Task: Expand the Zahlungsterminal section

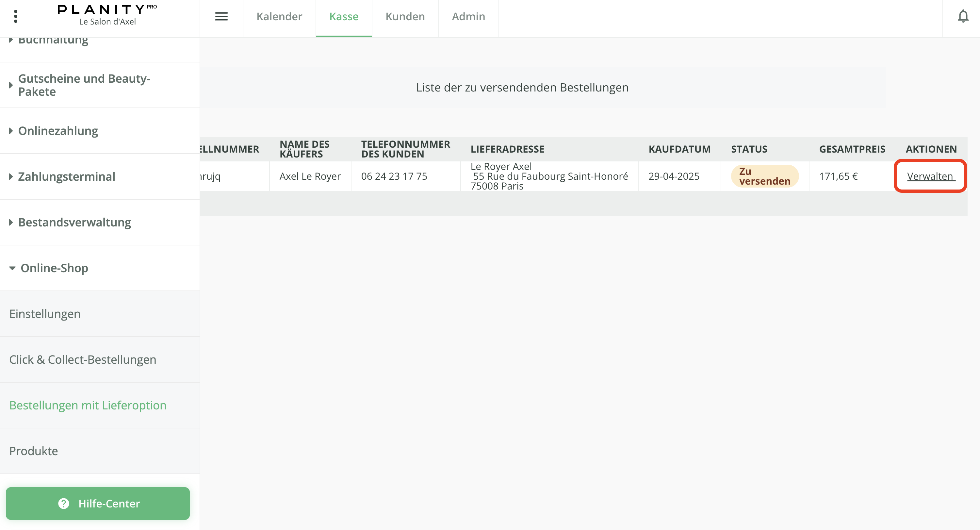Action: click(x=66, y=176)
